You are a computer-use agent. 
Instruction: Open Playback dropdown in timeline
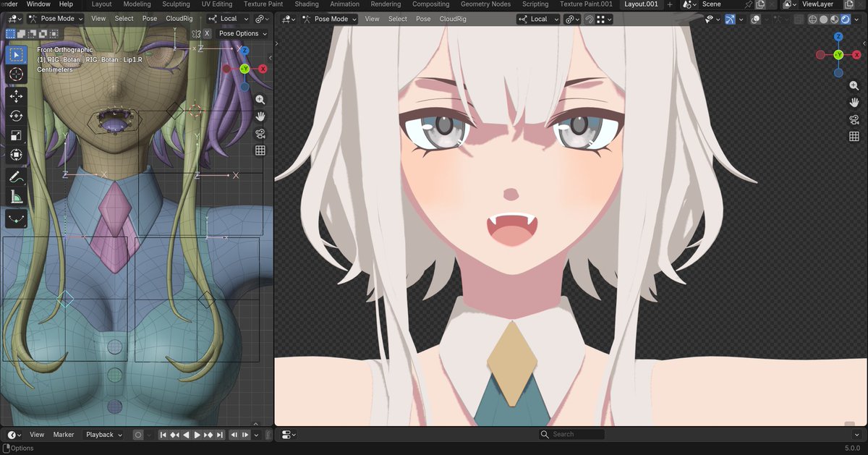(x=103, y=435)
